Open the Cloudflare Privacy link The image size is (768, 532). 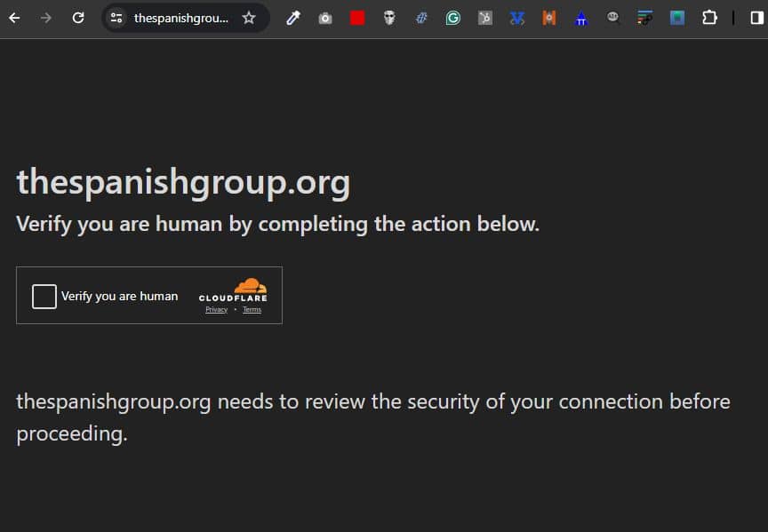pos(217,309)
